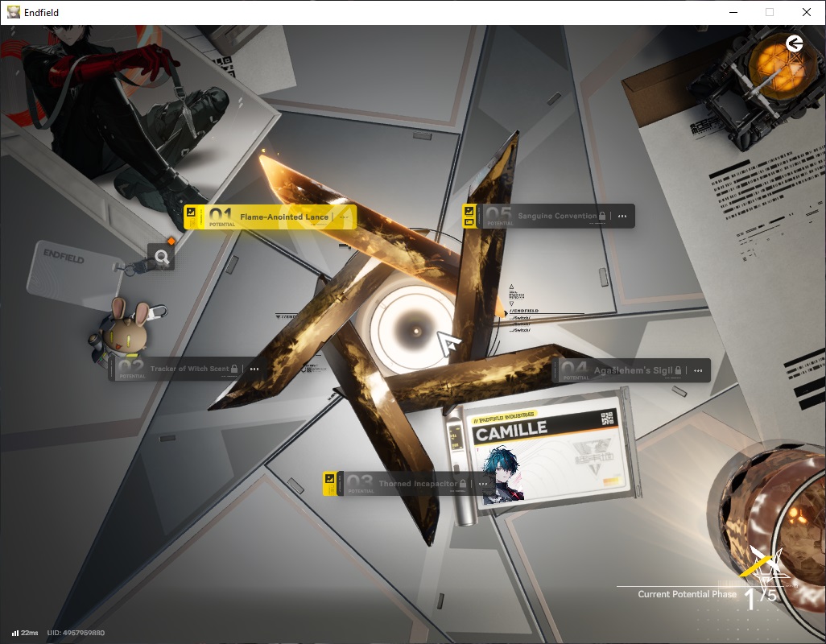
Task: Click the Endfield app icon in title bar
Action: pos(13,12)
